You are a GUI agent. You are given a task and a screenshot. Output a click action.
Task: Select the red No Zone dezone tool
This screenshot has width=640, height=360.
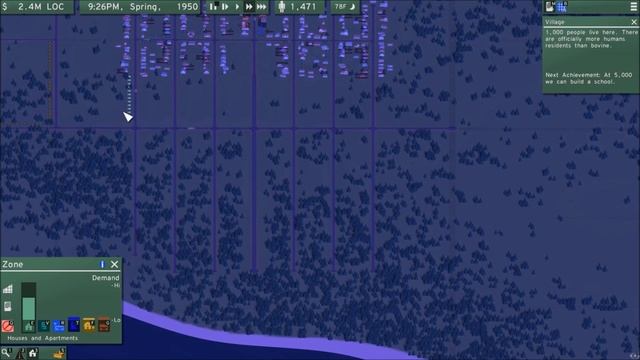[8, 326]
